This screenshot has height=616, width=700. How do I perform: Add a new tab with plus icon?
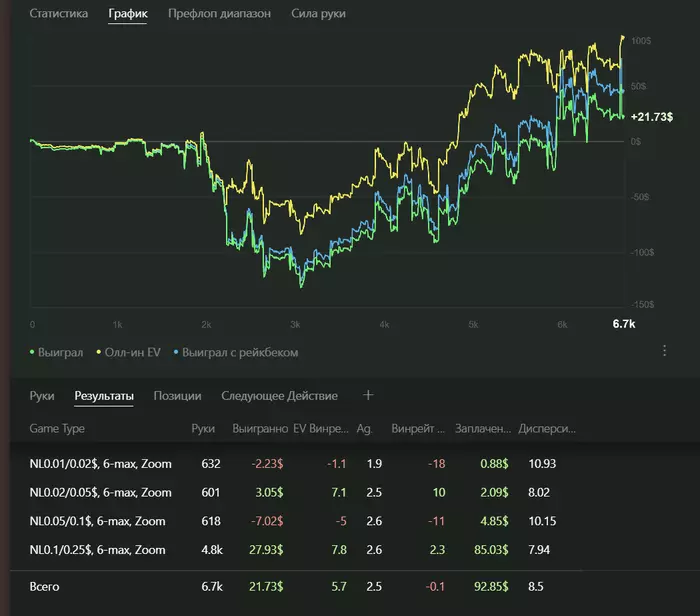tap(367, 395)
